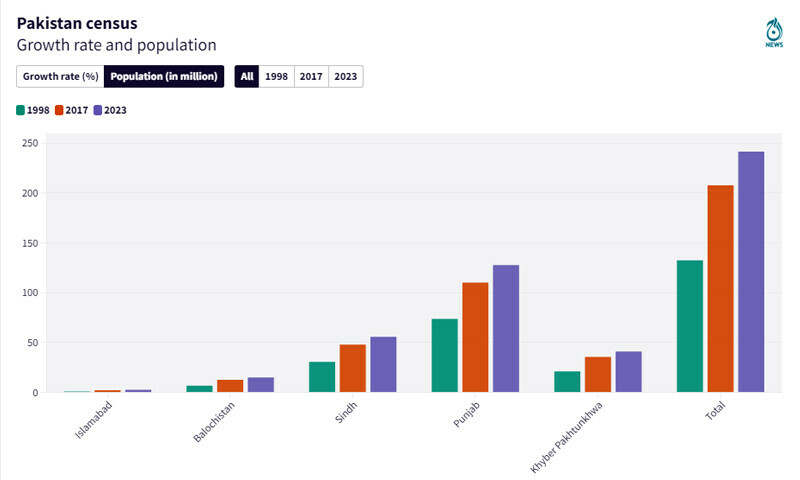Click the Aaj News logo icon
The image size is (800, 480).
click(774, 32)
